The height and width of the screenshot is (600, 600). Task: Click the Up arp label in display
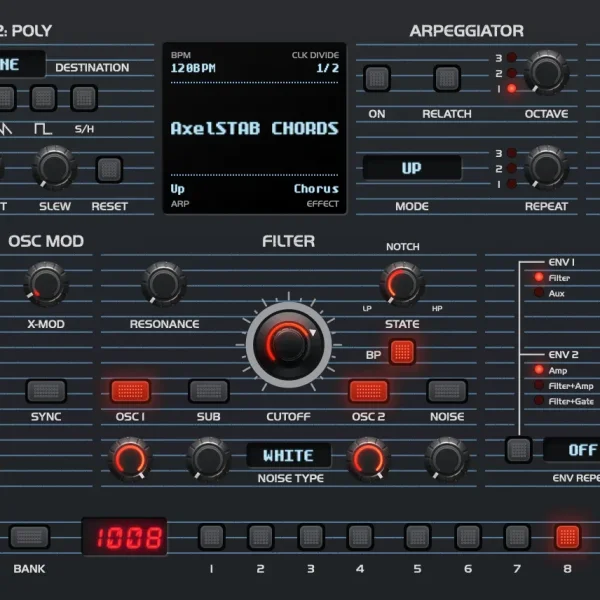coord(178,189)
